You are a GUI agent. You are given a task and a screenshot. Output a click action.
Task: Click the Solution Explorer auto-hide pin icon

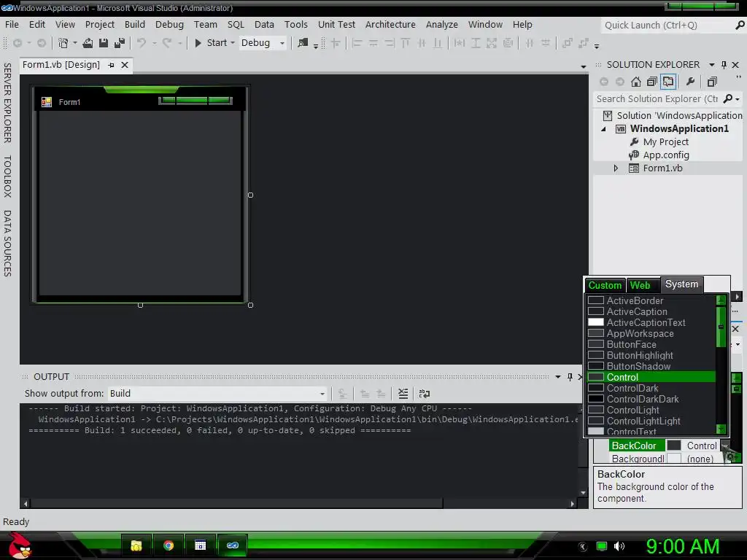click(x=724, y=65)
